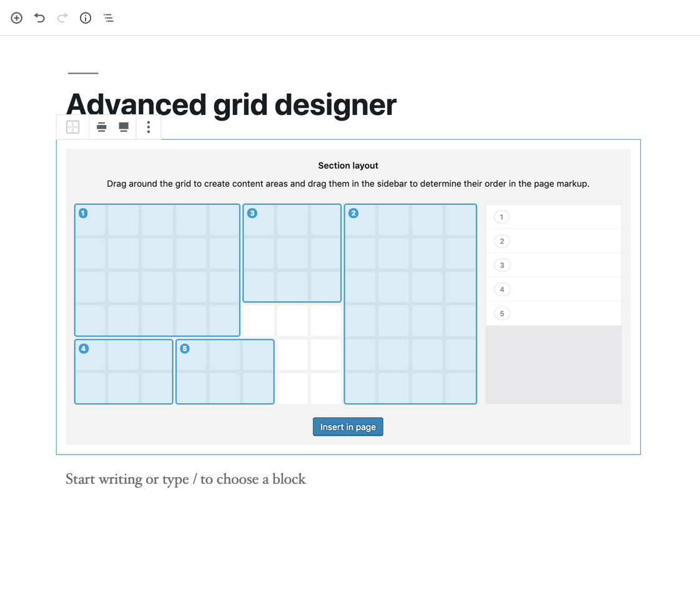Select grid area number 5
The width and height of the screenshot is (700, 590).
[225, 371]
